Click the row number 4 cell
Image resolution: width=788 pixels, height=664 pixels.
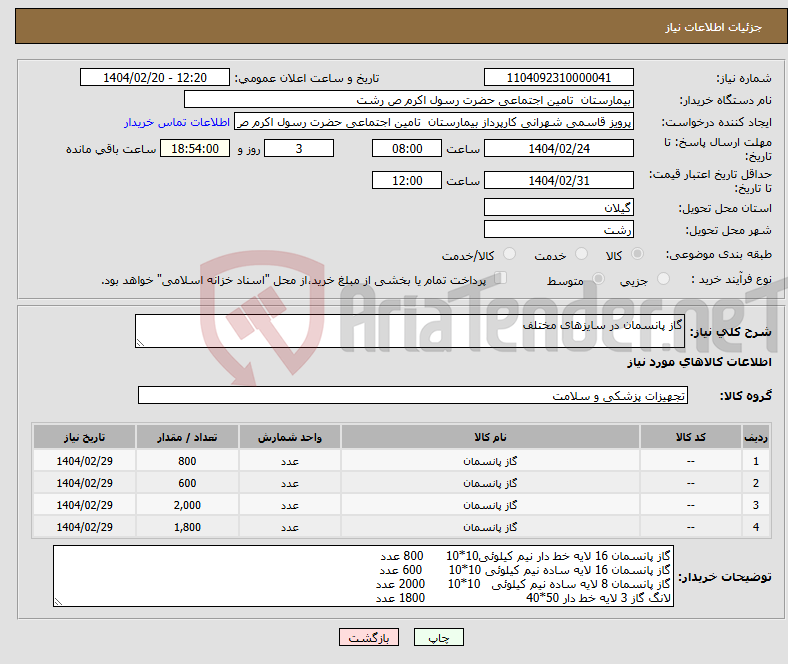pos(755,527)
